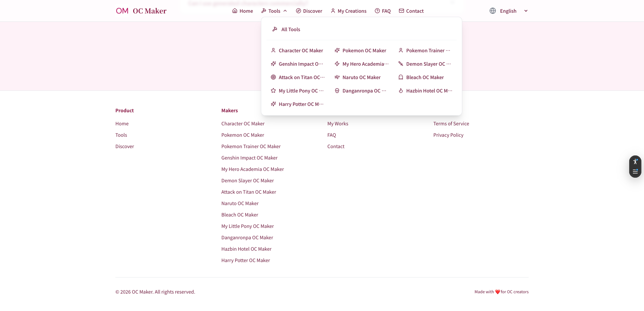644x311 pixels.
Task: Click the Contact envelope icon
Action: [401, 11]
